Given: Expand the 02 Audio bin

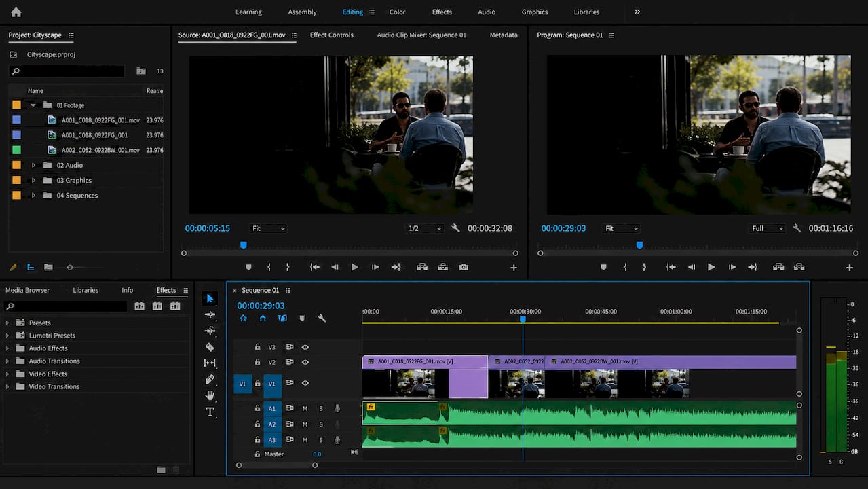Looking at the screenshot, I should click(x=33, y=165).
